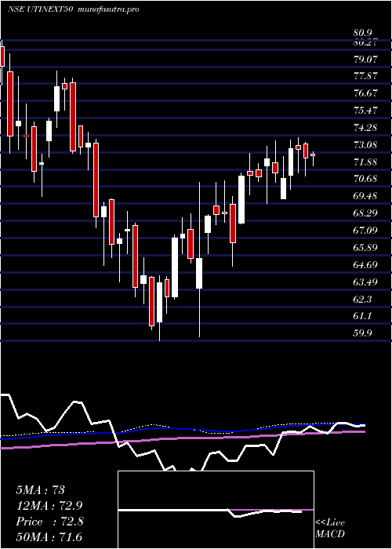392x549 pixels.
Task: Click the 75.47 price axis label
Action: click(366, 111)
